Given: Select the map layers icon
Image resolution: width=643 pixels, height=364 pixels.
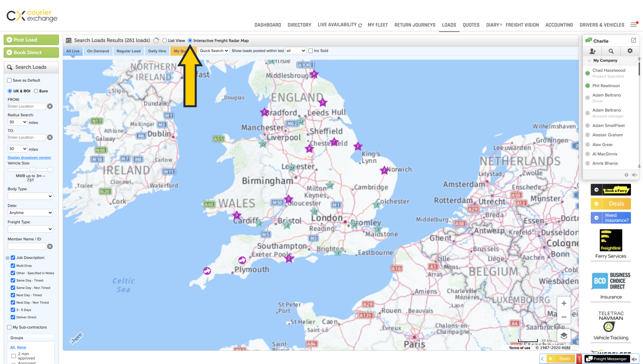Looking at the screenshot, I should click(x=564, y=336).
